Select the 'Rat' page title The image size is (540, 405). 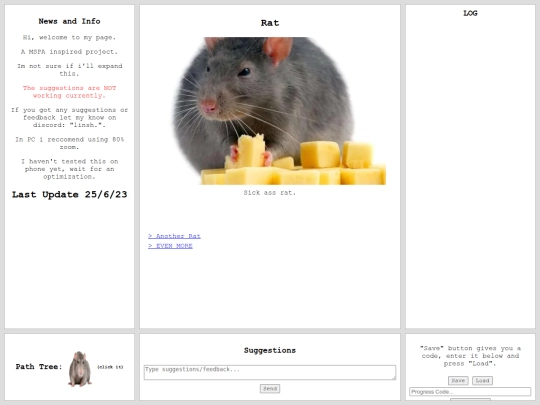click(270, 23)
